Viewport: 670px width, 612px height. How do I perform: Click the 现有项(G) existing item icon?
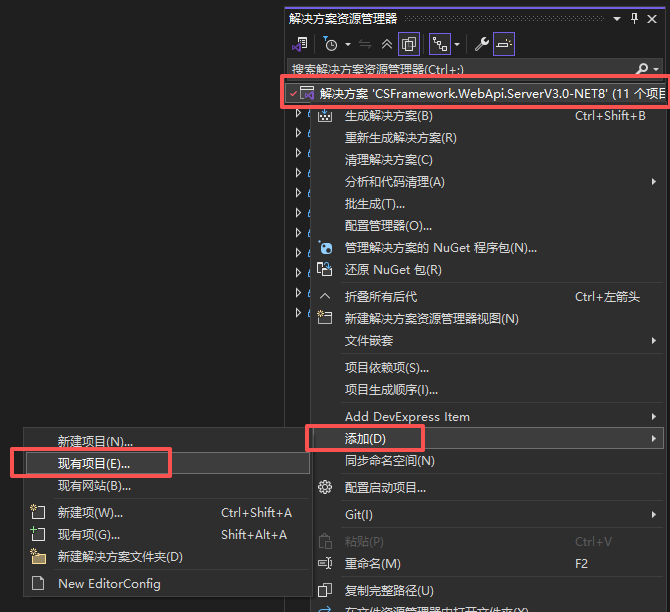pyautogui.click(x=38, y=534)
